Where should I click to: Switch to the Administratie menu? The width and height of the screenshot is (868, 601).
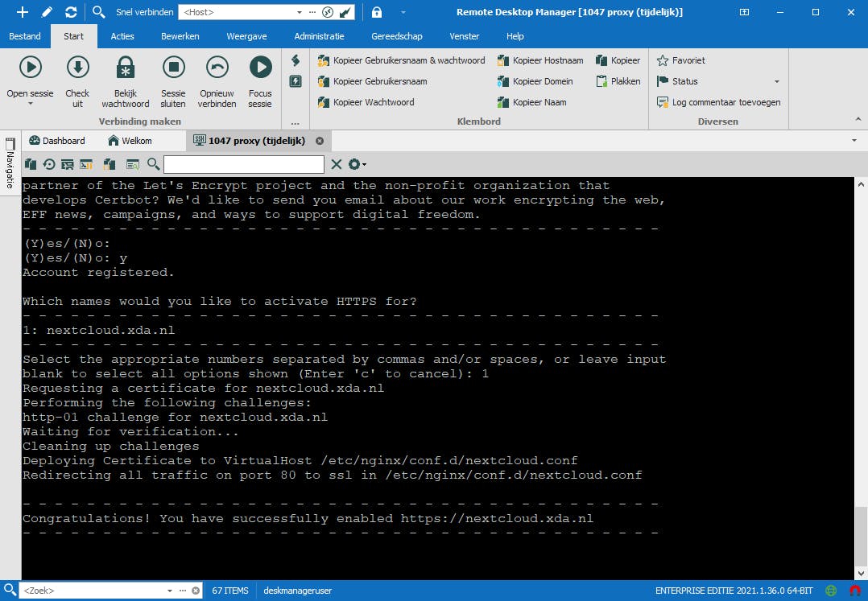319,36
